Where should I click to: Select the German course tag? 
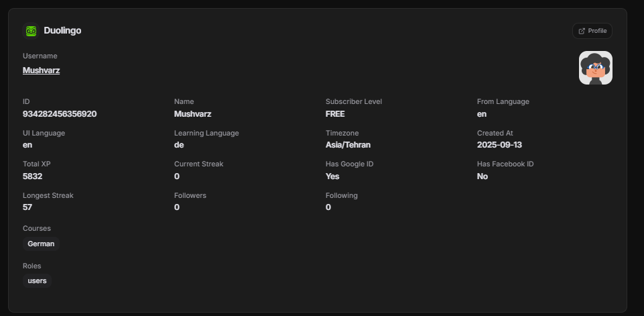coord(41,244)
